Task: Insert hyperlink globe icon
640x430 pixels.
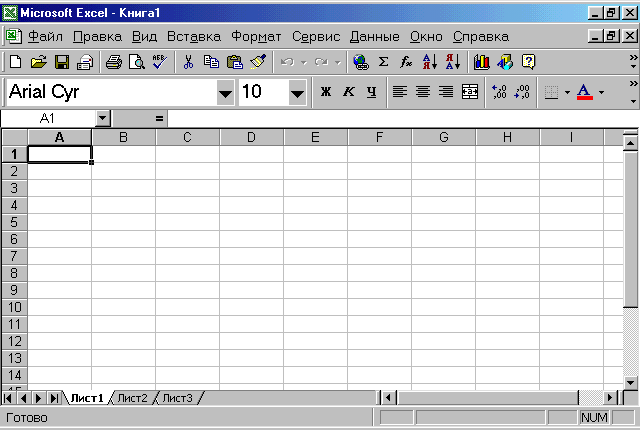Action: click(x=361, y=62)
